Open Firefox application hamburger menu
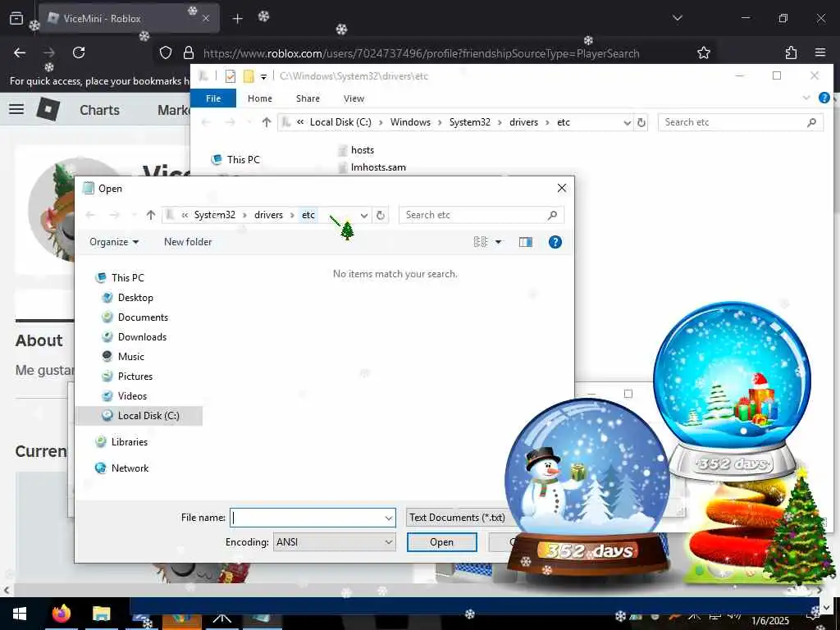Viewport: 840px width, 630px height. [x=820, y=52]
